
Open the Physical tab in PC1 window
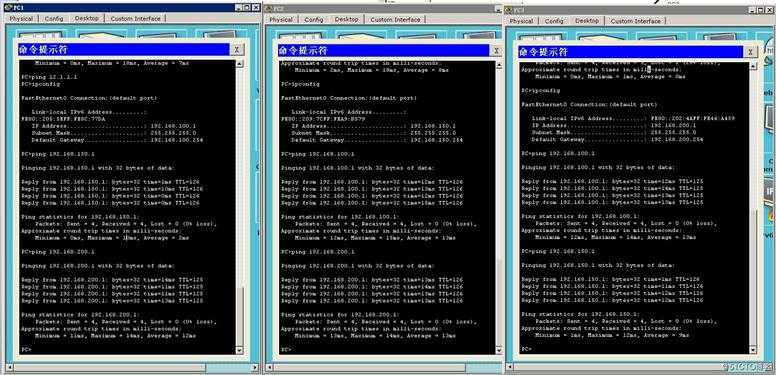(x=21, y=19)
